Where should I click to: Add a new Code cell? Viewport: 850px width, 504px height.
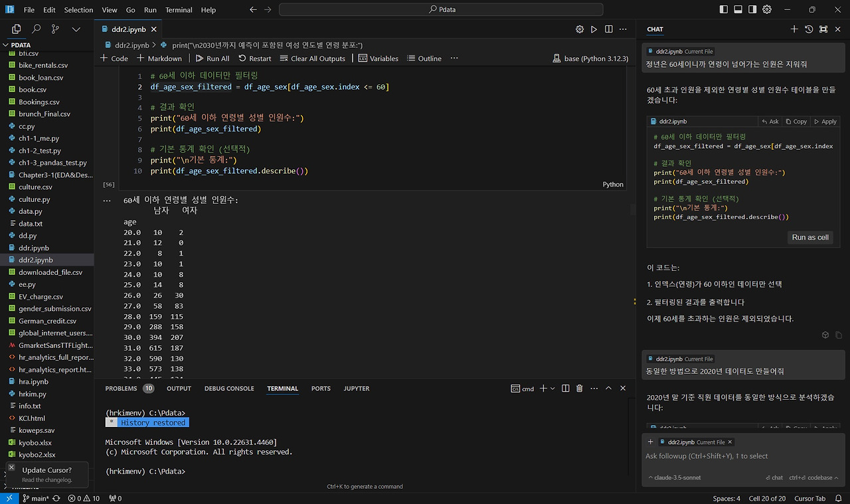pyautogui.click(x=114, y=58)
